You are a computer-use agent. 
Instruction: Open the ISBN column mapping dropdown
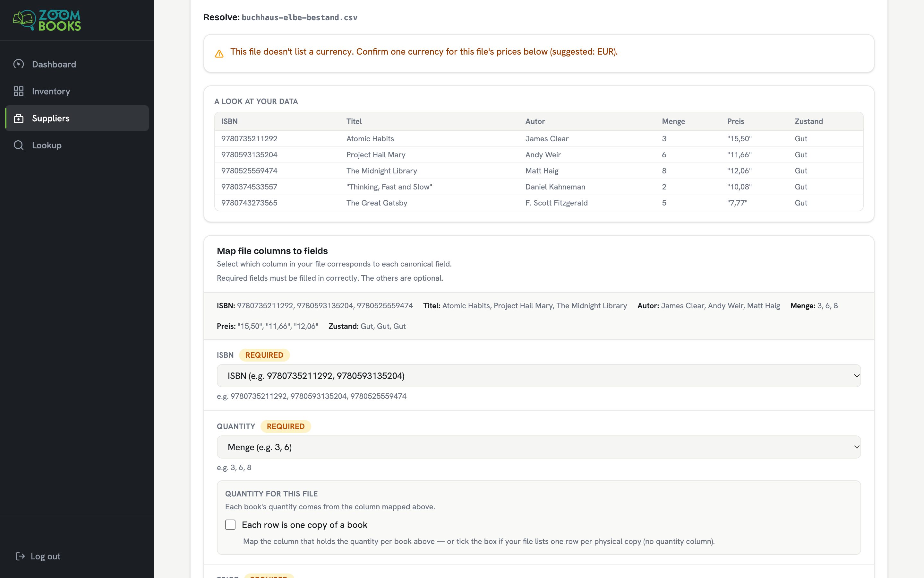[x=539, y=376]
